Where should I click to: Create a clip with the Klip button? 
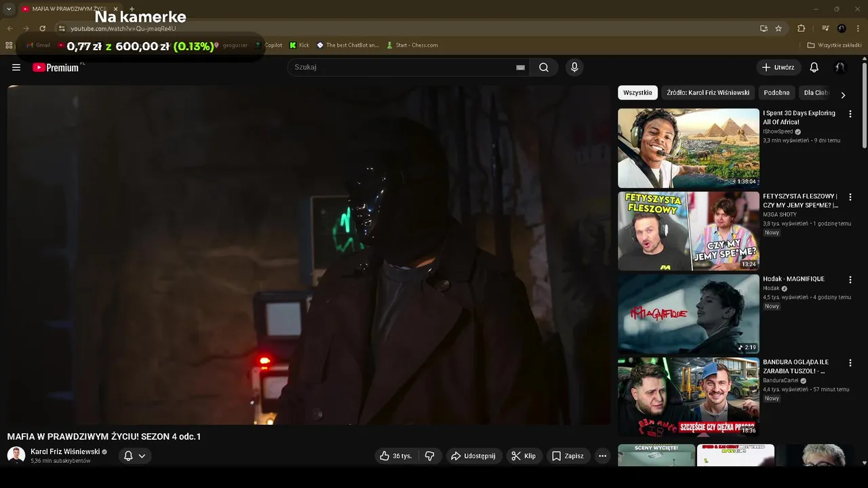tap(524, 456)
